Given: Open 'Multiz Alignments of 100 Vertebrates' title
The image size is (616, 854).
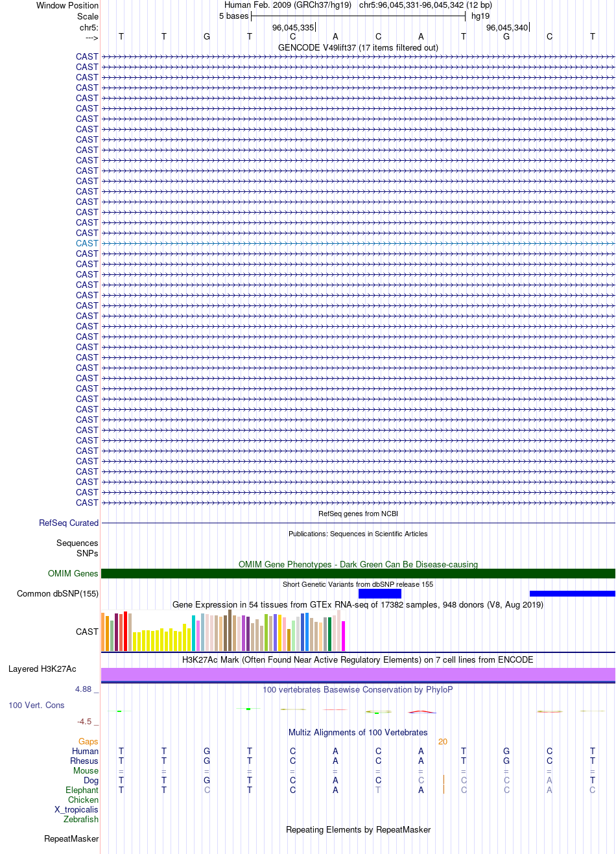Looking at the screenshot, I should (x=358, y=732).
